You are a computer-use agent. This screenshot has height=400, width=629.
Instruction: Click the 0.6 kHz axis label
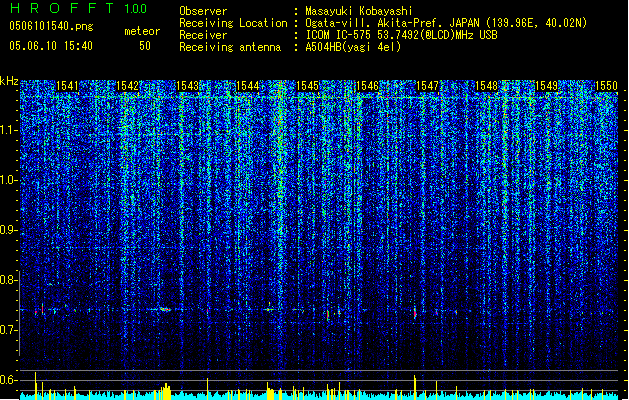pyautogui.click(x=8, y=380)
